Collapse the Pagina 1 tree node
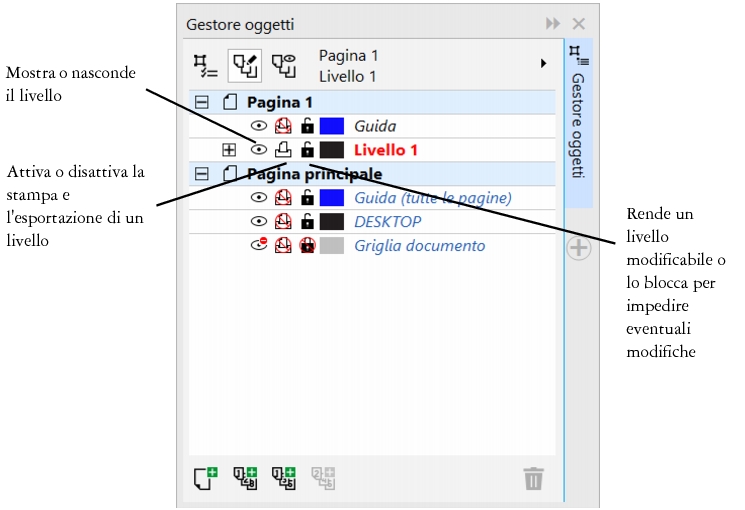The height and width of the screenshot is (510, 745). 201,102
